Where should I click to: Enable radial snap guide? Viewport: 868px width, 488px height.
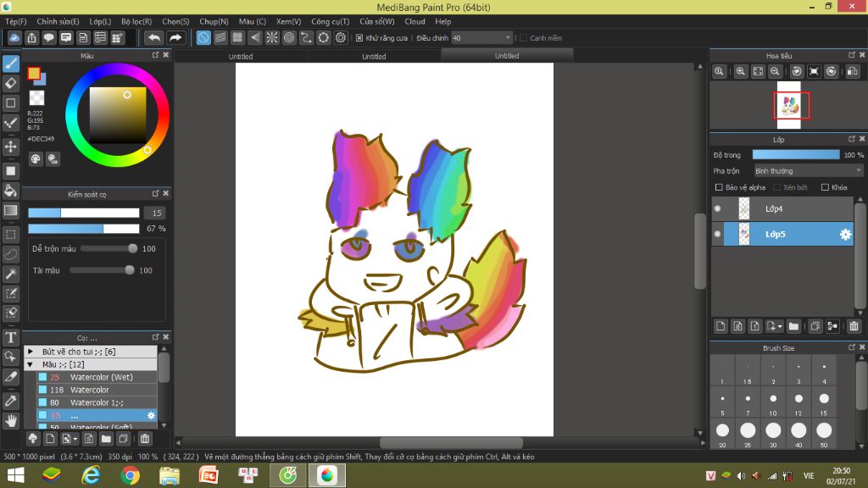pyautogui.click(x=272, y=37)
